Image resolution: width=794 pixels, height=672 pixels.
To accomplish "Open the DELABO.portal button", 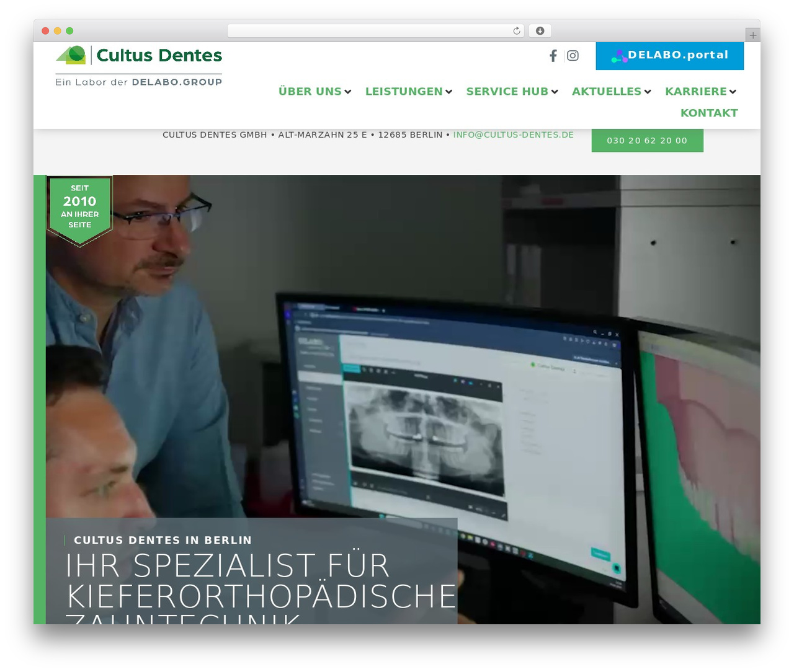I will (670, 56).
